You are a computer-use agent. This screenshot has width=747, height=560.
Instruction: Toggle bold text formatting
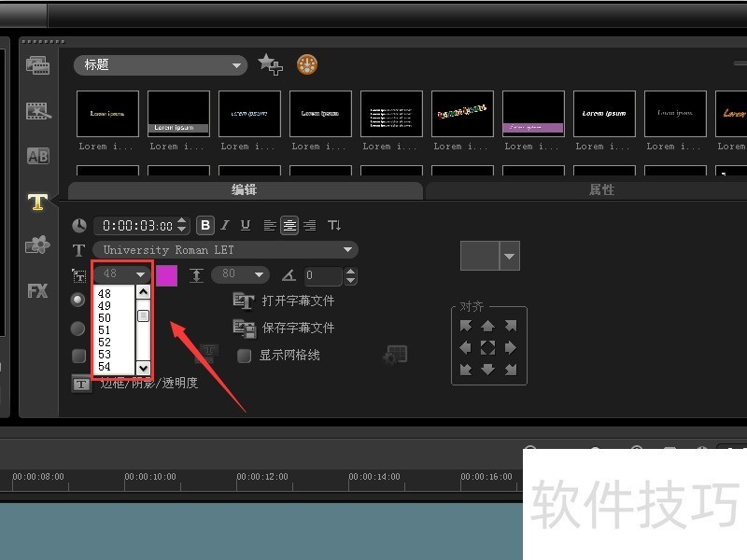[205, 225]
